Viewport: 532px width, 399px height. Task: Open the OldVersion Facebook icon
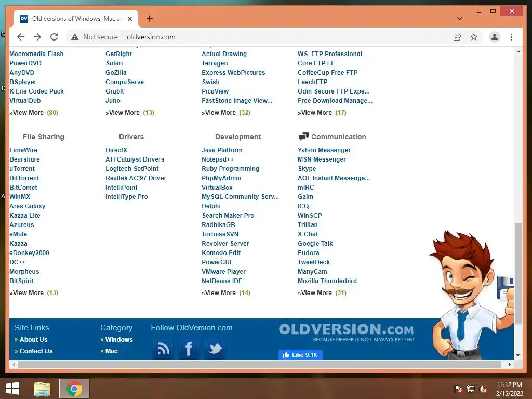click(x=189, y=349)
